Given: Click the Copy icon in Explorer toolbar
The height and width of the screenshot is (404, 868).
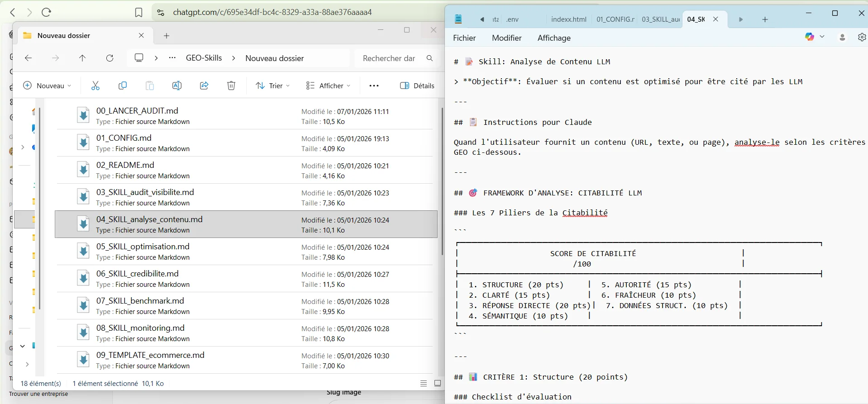Looking at the screenshot, I should (123, 86).
